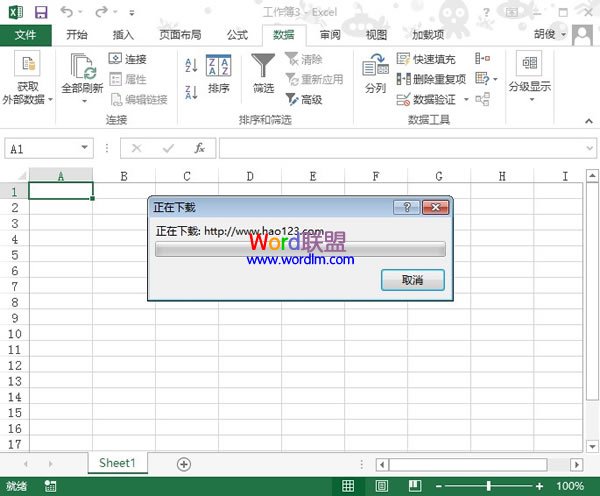
Task: Click the Normal view button in status bar
Action: coord(347,486)
